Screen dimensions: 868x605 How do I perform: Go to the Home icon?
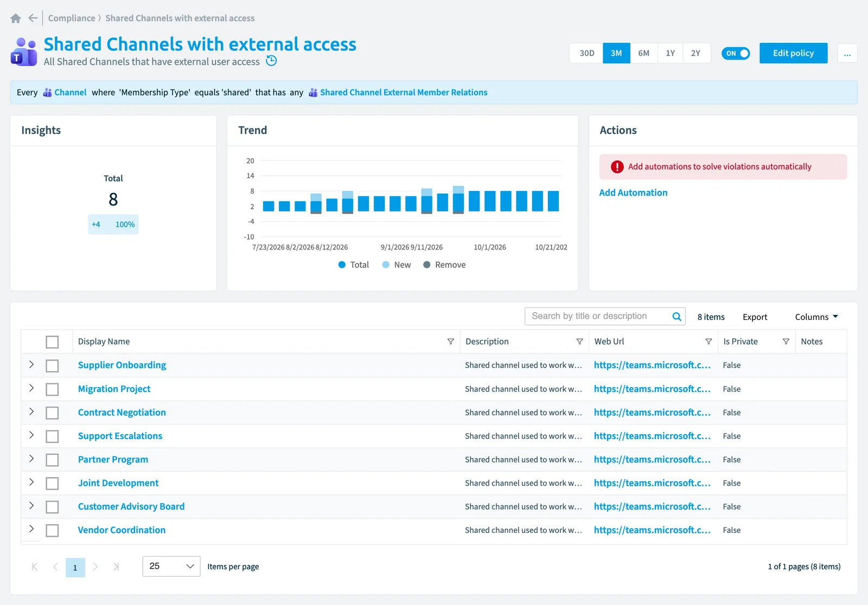point(16,18)
